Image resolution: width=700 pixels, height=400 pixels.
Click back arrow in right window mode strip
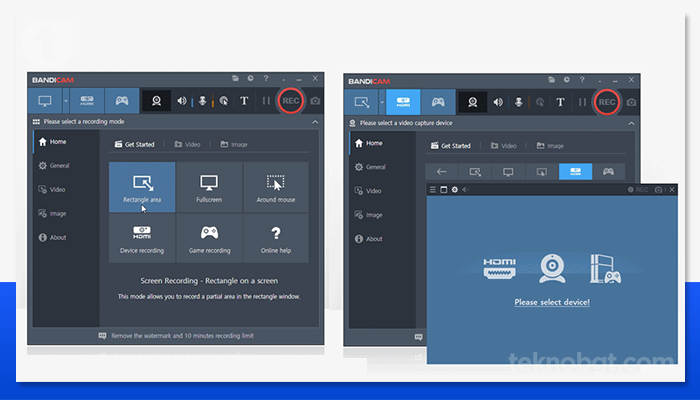pyautogui.click(x=442, y=171)
